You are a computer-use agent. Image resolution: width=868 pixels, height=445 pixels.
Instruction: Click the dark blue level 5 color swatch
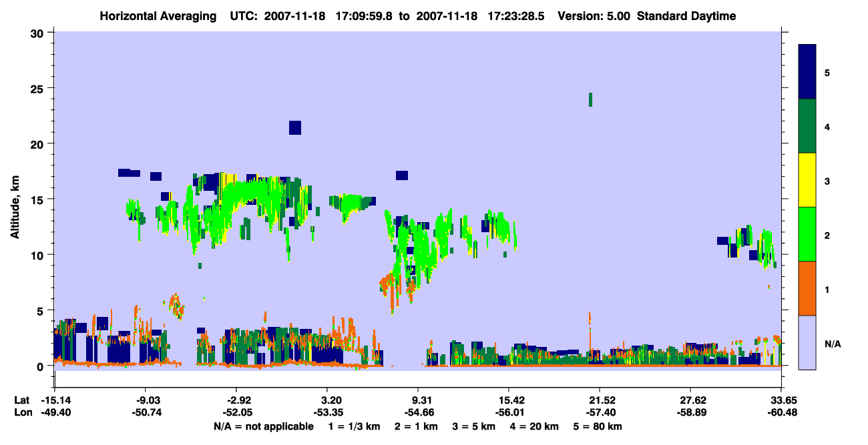pos(807,72)
